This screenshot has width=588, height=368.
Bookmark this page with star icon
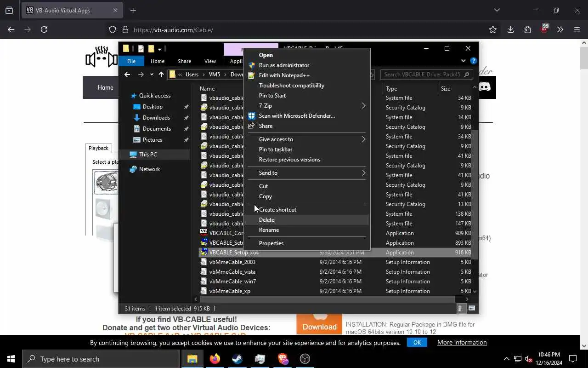pos(493,29)
